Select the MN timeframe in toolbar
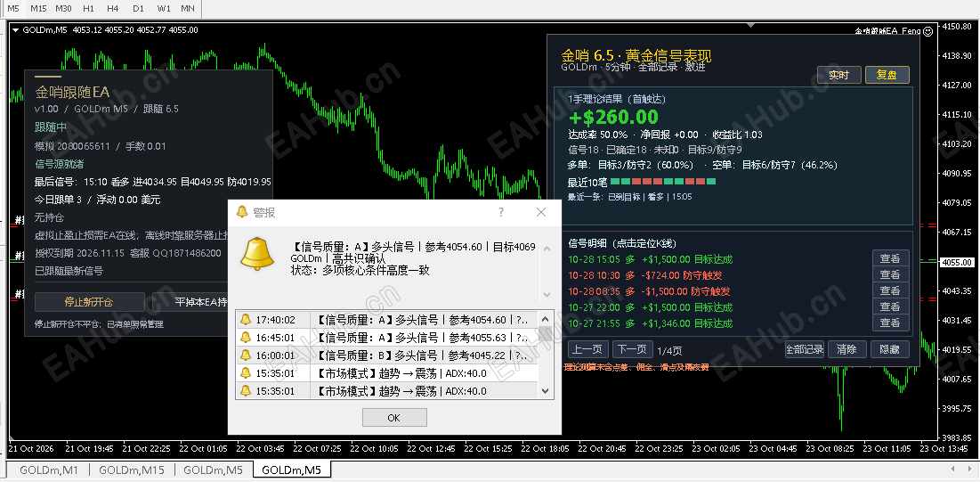The height and width of the screenshot is (482, 980). click(187, 9)
